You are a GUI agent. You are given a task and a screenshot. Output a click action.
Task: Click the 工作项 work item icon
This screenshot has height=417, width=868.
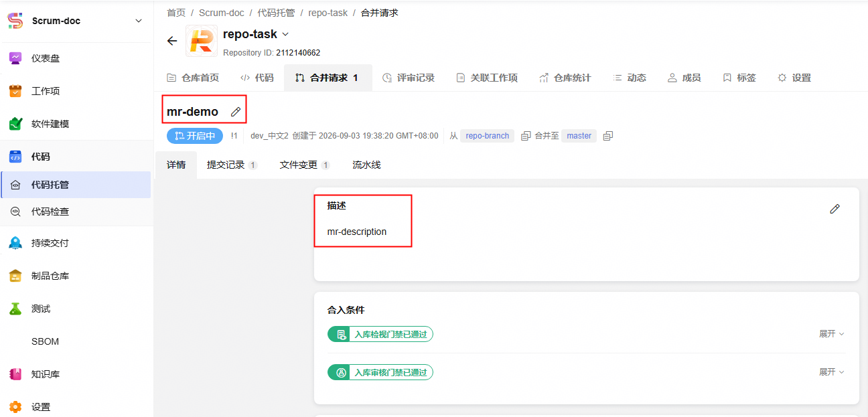(15, 91)
